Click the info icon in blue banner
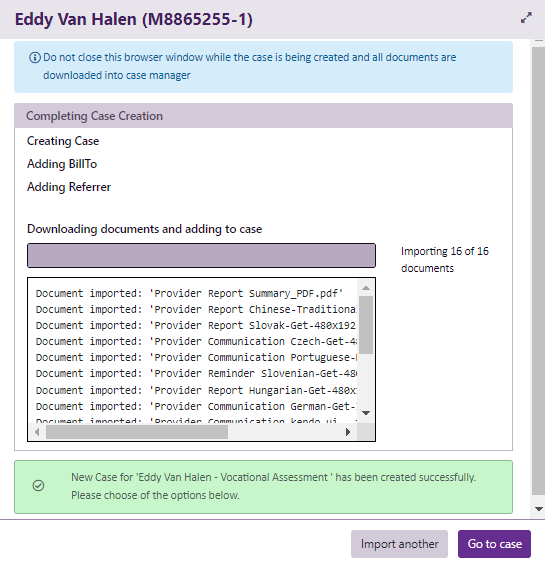This screenshot has height=563, width=545. click(x=34, y=57)
